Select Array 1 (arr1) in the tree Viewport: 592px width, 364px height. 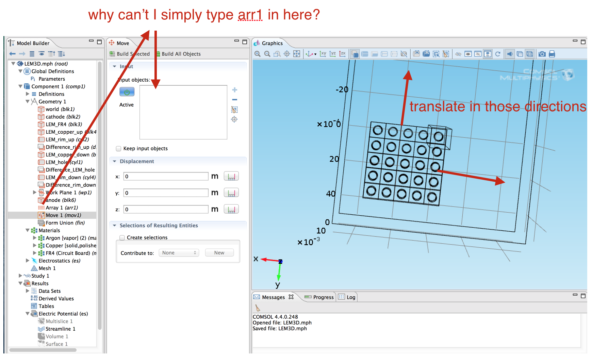tap(62, 208)
